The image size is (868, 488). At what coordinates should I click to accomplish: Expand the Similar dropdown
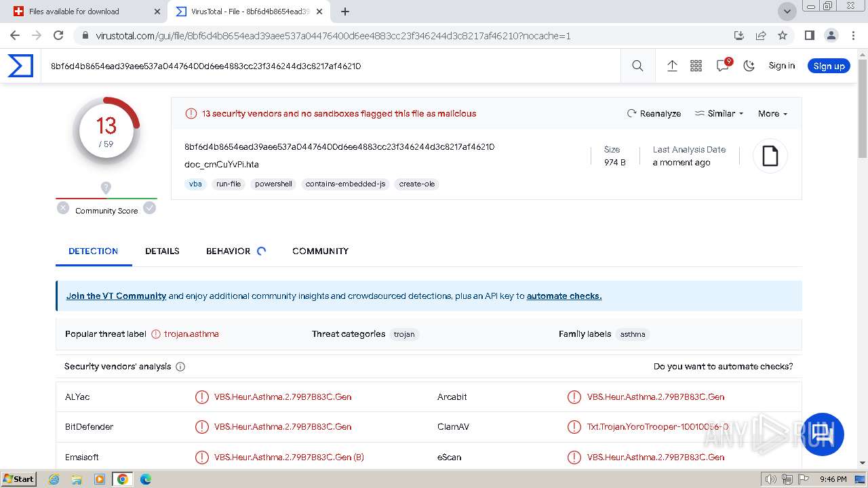coord(719,114)
